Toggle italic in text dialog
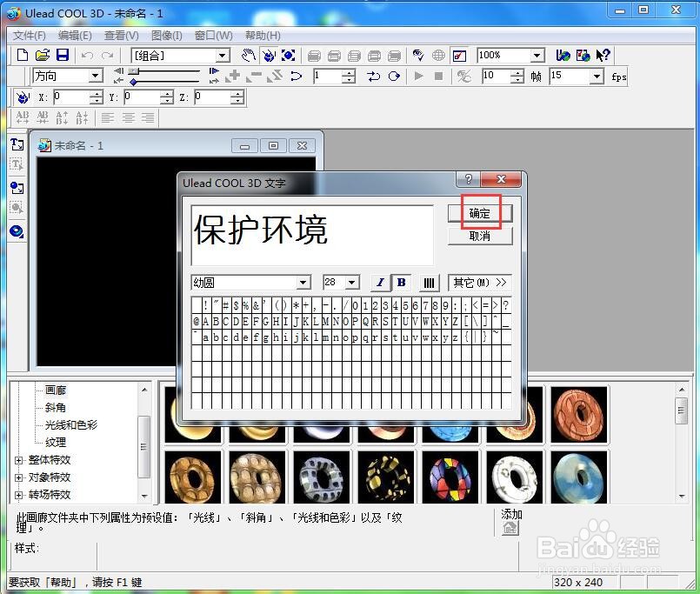Image resolution: width=700 pixels, height=594 pixels. point(380,283)
